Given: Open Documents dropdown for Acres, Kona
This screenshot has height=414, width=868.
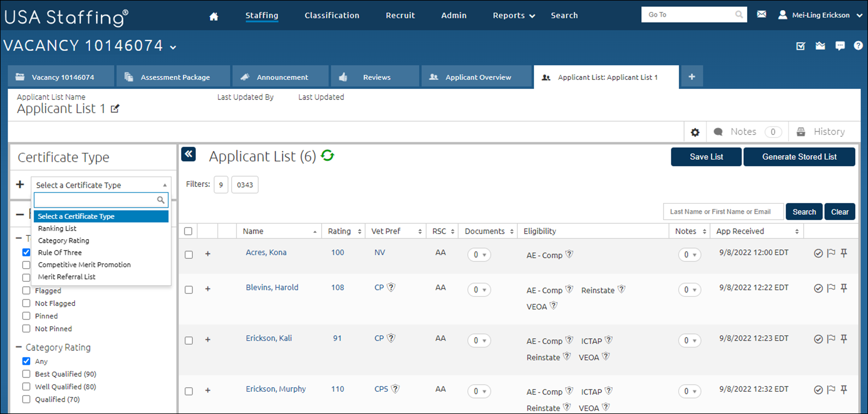Looking at the screenshot, I should [479, 255].
